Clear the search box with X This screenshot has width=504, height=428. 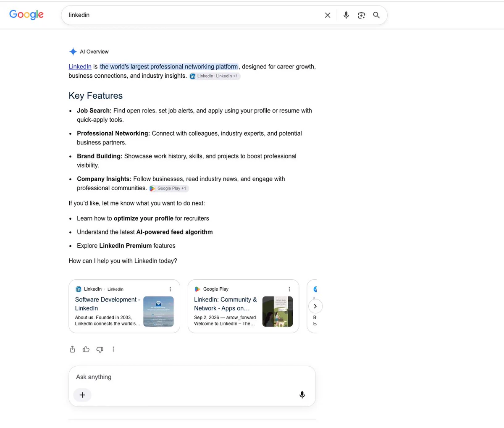point(328,15)
